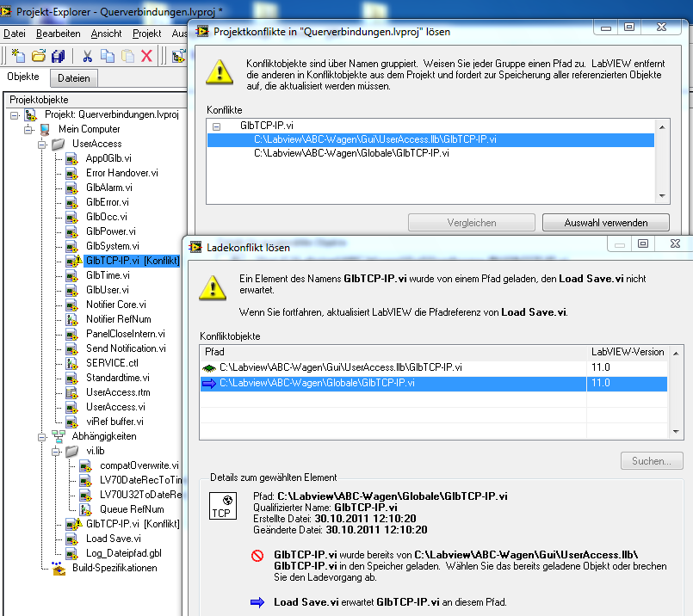Image resolution: width=693 pixels, height=616 pixels.
Task: Click the Log_Dateipfad.gbl icon
Action: tap(71, 553)
